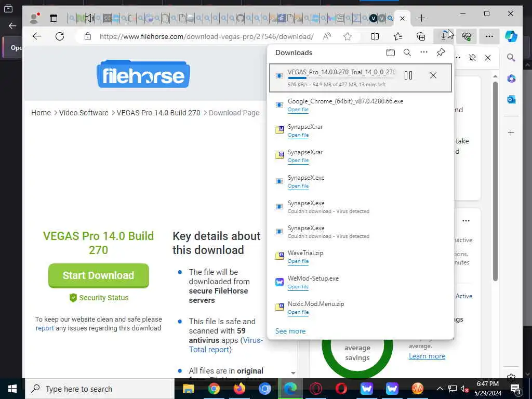Open tab actions menu icon
532x399 pixels.
click(x=54, y=18)
